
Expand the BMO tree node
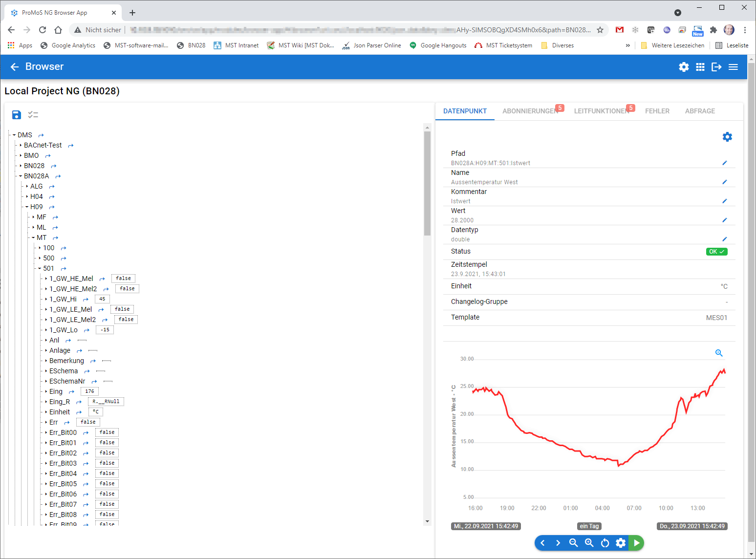(21, 155)
